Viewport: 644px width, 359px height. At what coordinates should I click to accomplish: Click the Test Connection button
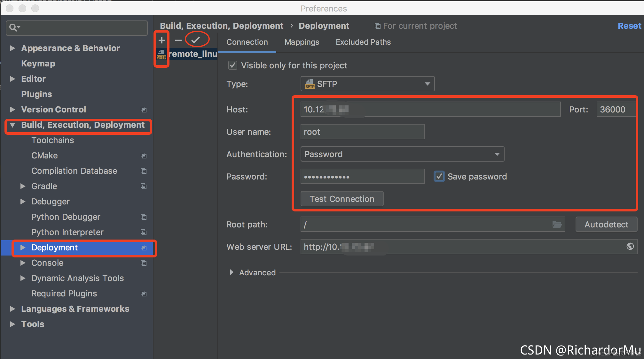tap(342, 199)
